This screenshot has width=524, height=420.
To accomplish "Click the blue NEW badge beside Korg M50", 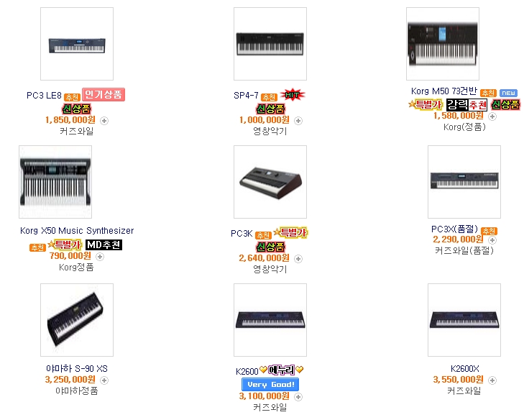I will (x=508, y=93).
